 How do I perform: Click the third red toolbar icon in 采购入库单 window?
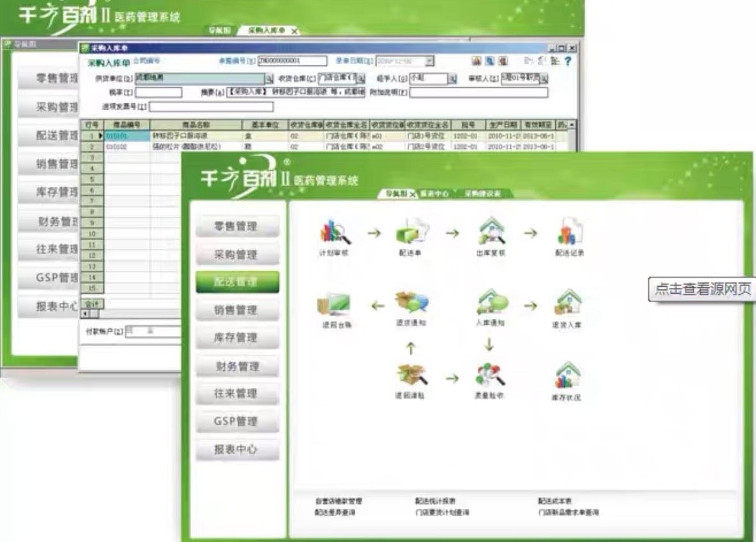click(x=503, y=61)
